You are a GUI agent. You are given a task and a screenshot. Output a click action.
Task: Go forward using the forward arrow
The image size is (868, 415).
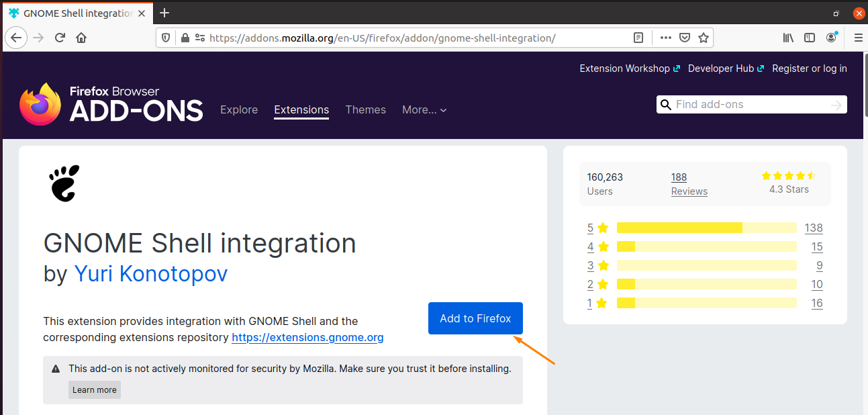tap(38, 38)
